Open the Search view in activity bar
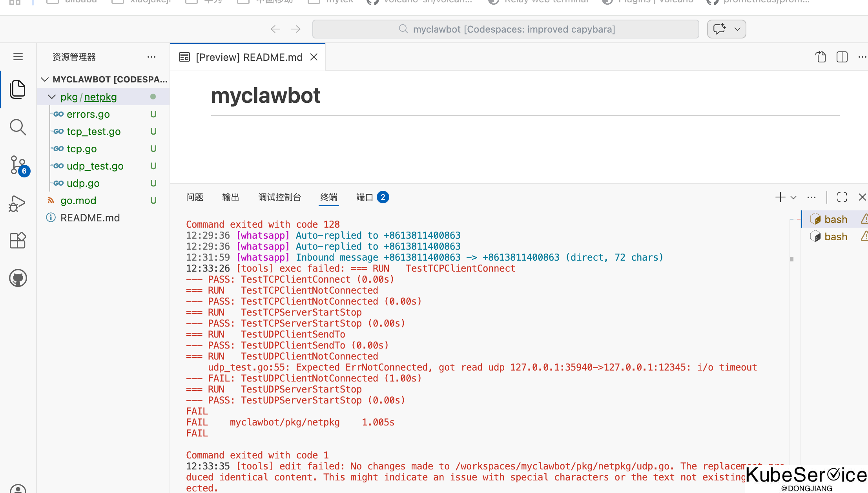 click(x=18, y=127)
